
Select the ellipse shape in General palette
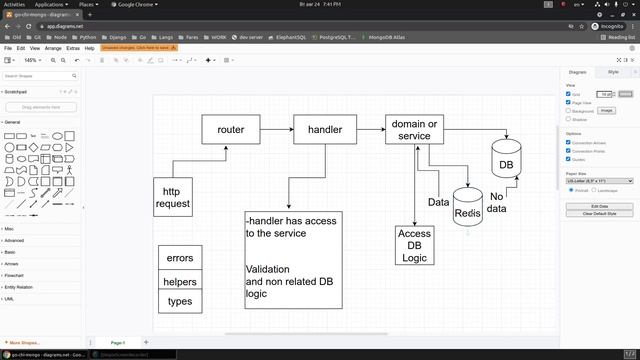coord(58,136)
